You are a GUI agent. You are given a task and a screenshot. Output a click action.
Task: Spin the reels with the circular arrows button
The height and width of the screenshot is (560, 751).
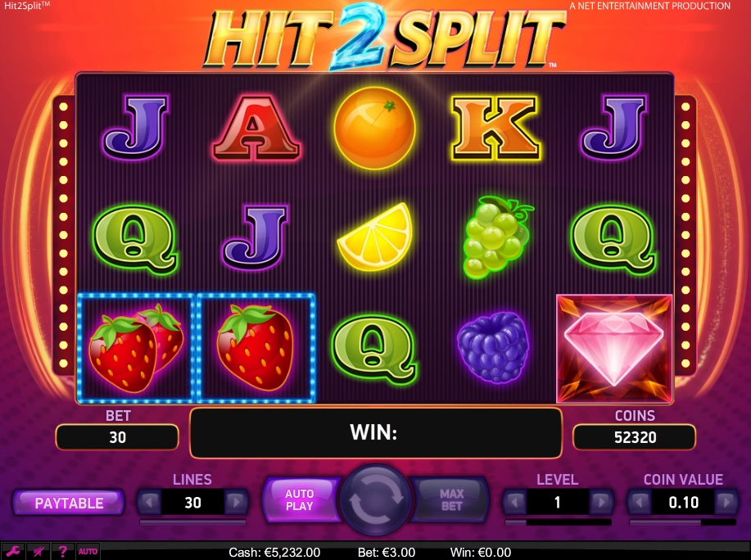376,500
